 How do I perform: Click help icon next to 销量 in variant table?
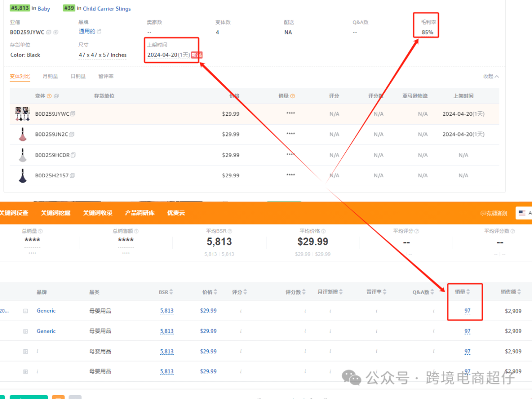point(293,96)
